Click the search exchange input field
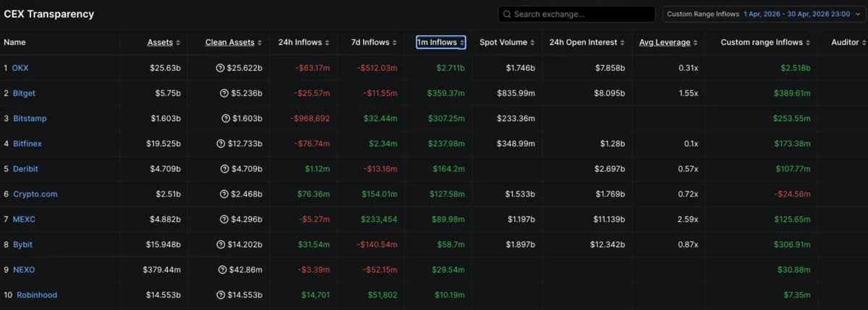This screenshot has height=310, width=868. (x=576, y=14)
